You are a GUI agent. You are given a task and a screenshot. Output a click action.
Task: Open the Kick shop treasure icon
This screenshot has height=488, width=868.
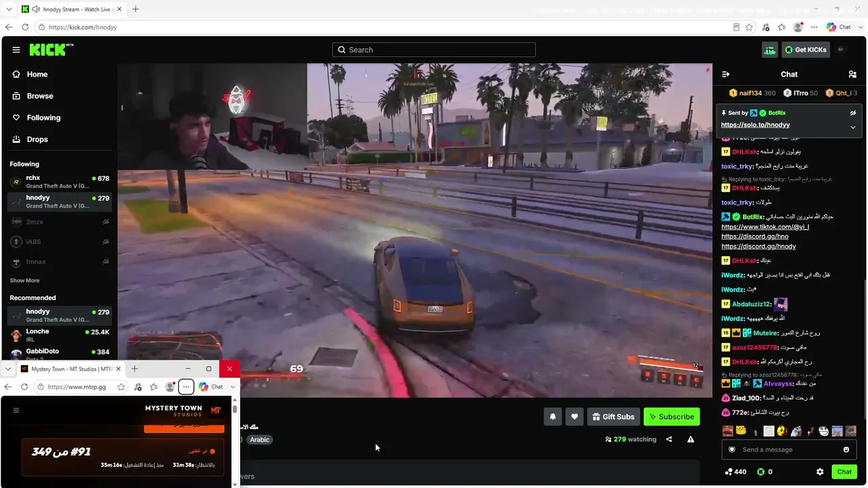click(770, 49)
